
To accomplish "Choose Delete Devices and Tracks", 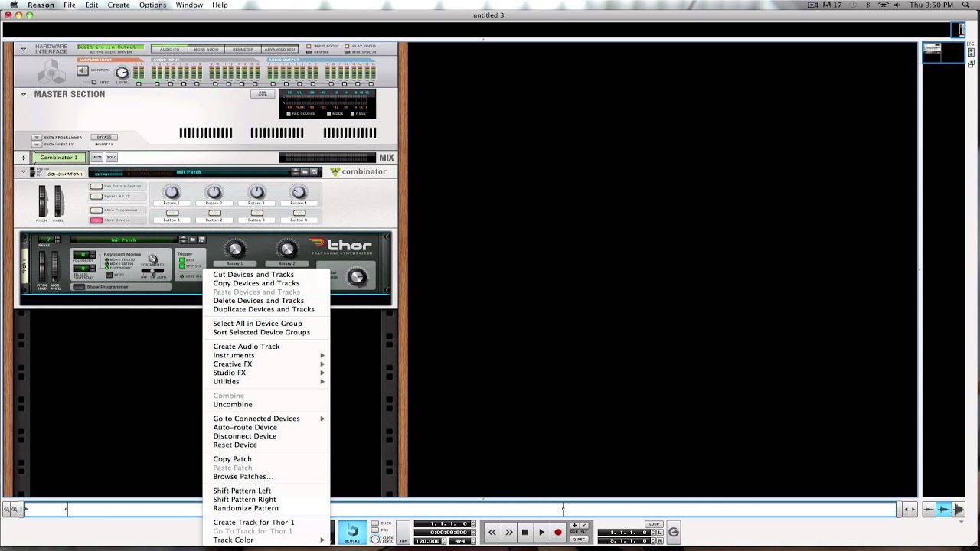I will [x=258, y=301].
